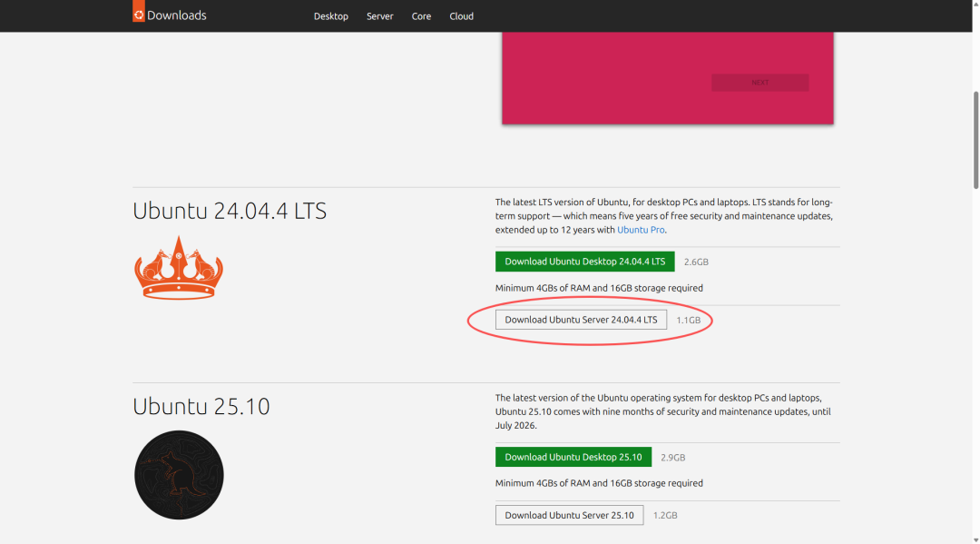Open the Server navigation item
980x544 pixels.
coord(380,16)
